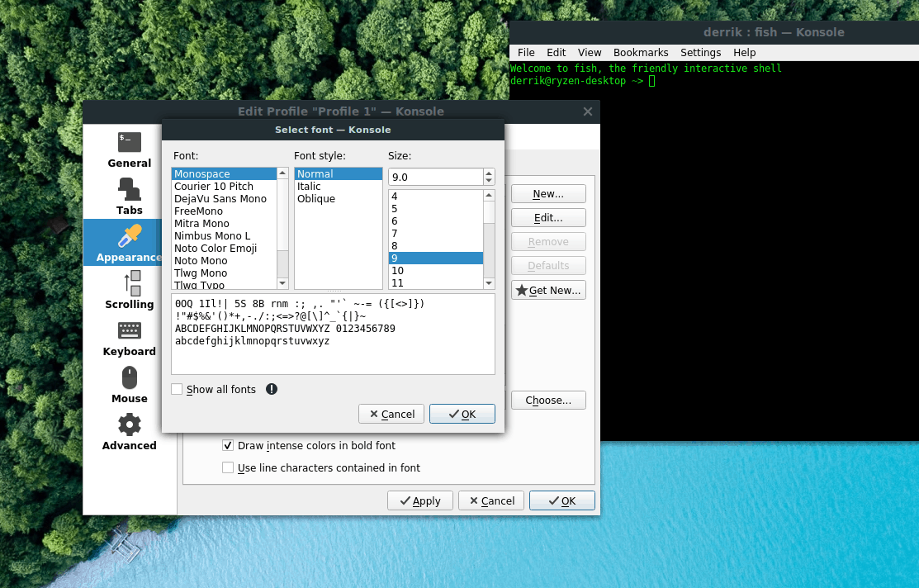Click font list scrollbar up arrow
This screenshot has height=588, width=919.
click(x=282, y=173)
